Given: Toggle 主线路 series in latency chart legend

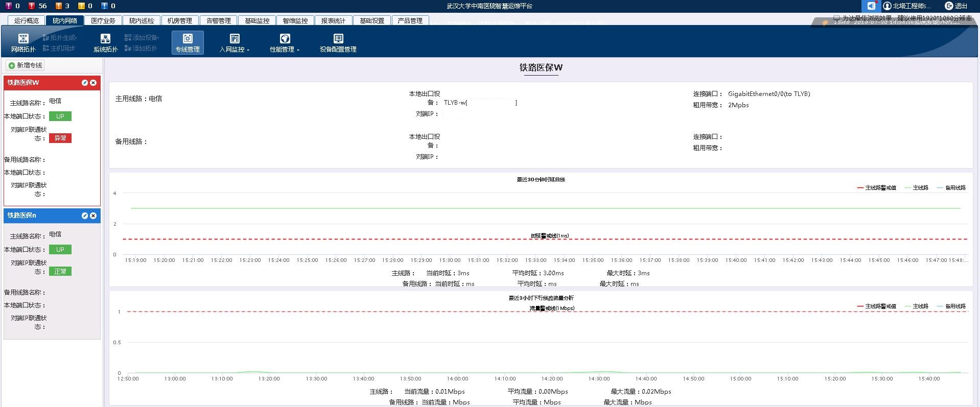Looking at the screenshot, I should 916,188.
